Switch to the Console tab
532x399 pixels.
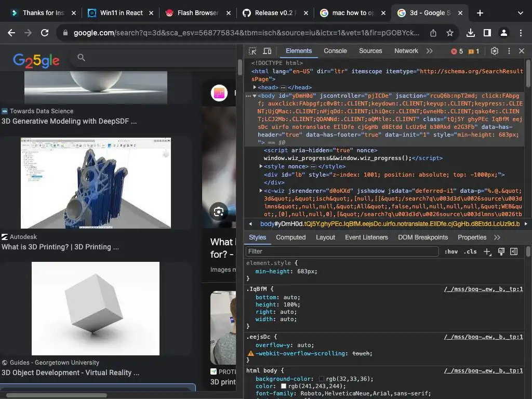(x=335, y=51)
